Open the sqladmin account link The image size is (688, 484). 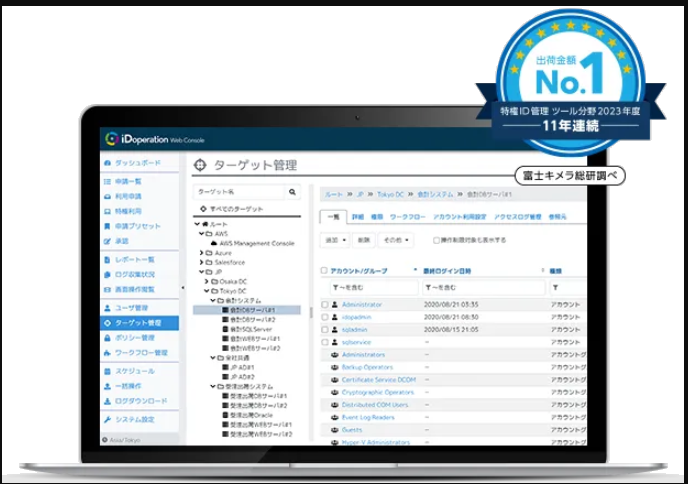pyautogui.click(x=356, y=329)
